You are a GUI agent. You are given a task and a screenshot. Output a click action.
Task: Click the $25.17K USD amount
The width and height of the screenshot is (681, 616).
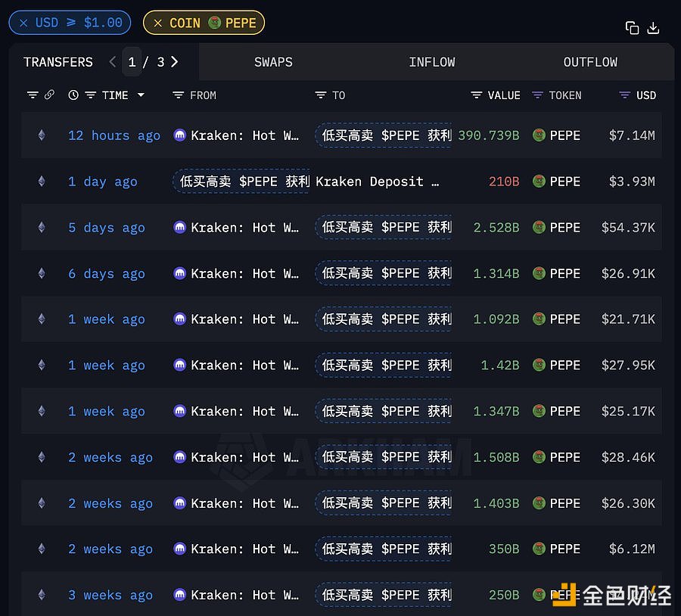[x=628, y=412]
